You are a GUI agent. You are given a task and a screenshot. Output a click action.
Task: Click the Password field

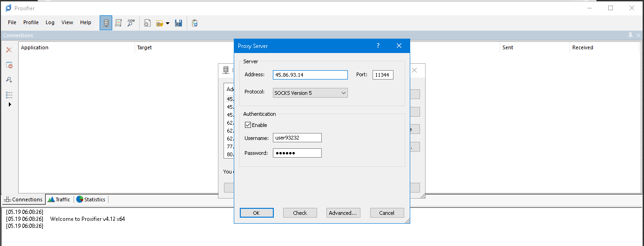[297, 153]
